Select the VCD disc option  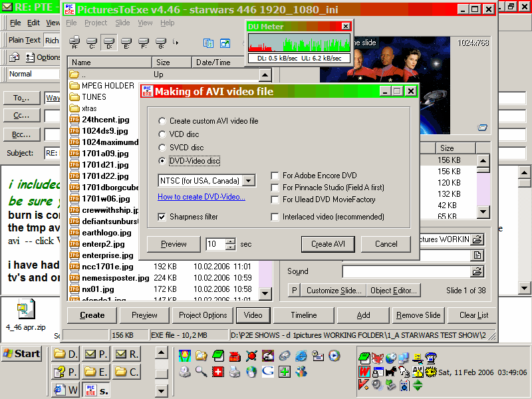point(163,134)
